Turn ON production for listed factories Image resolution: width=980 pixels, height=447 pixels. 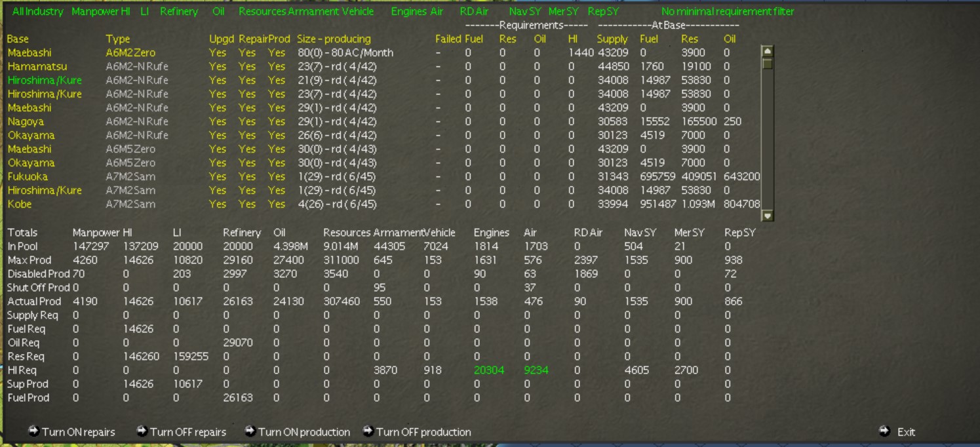[x=304, y=432]
